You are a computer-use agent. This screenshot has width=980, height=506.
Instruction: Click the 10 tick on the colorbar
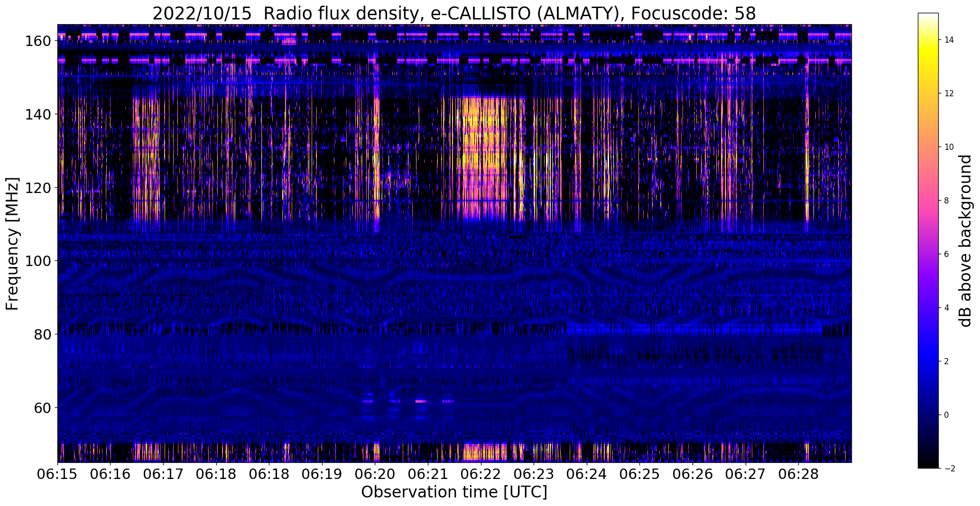point(949,147)
